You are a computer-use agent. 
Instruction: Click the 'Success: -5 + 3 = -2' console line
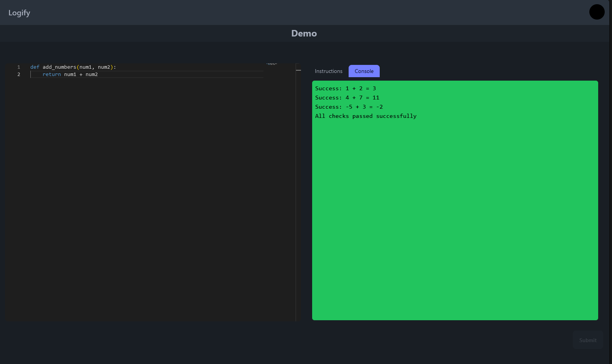coord(349,107)
